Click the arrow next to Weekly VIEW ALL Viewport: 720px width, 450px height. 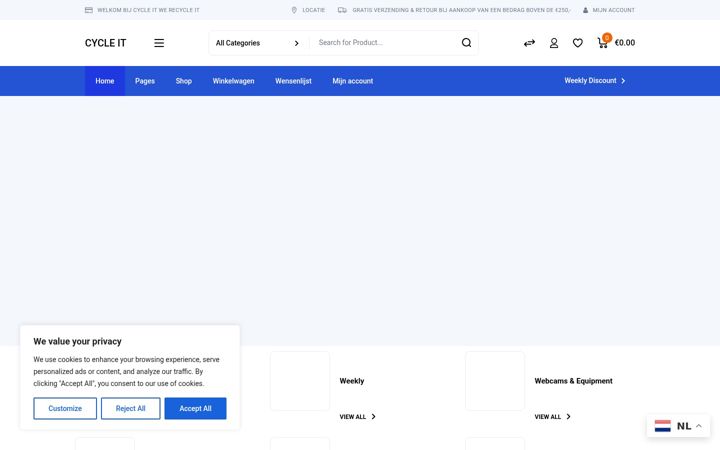coord(373,416)
